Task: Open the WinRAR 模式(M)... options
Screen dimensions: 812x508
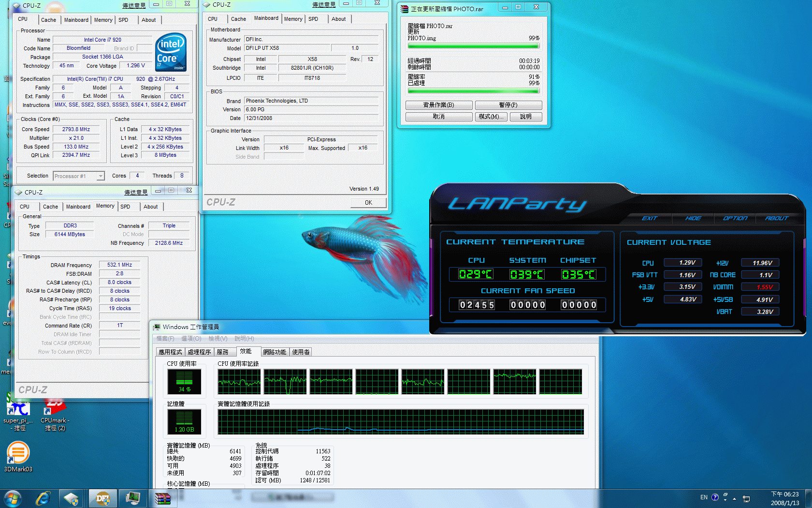Action: pos(491,117)
